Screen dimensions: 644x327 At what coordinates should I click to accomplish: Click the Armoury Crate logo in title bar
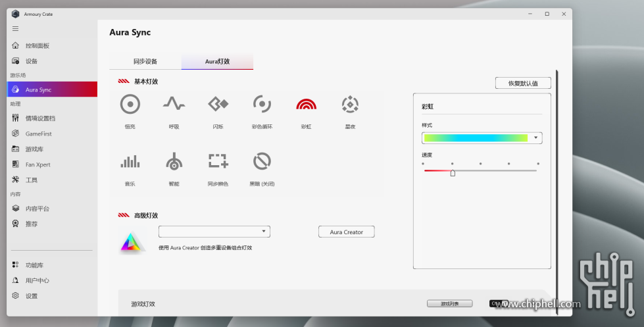[16, 14]
